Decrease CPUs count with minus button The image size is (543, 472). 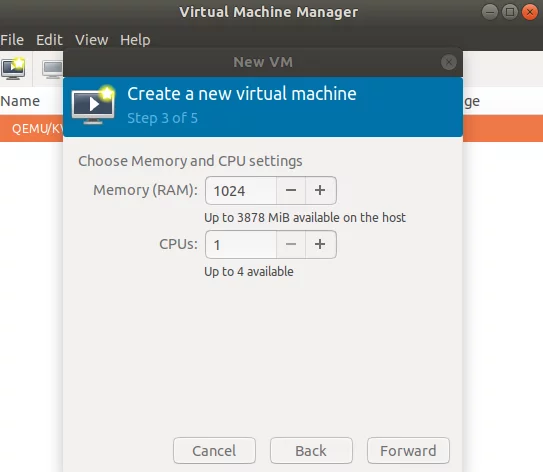291,244
